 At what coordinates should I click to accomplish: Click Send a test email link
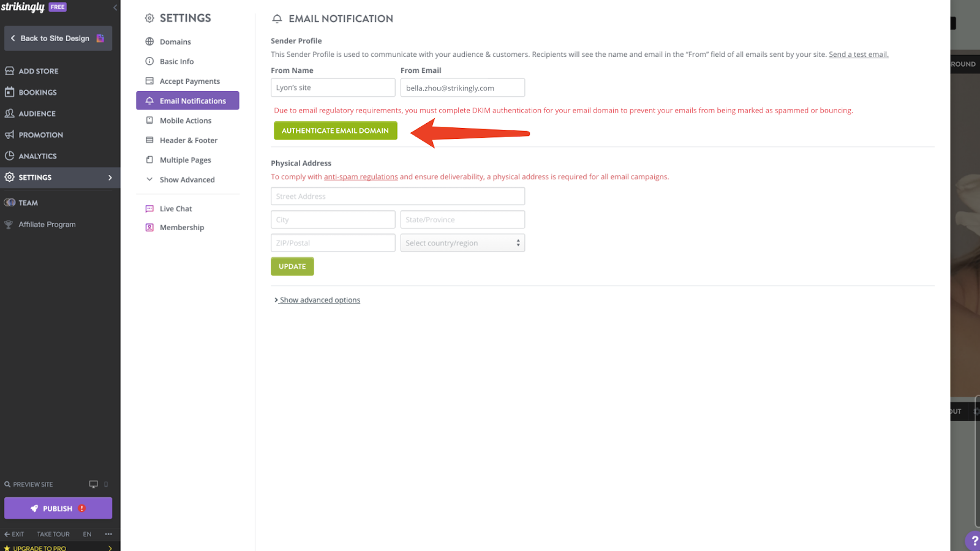(x=858, y=54)
